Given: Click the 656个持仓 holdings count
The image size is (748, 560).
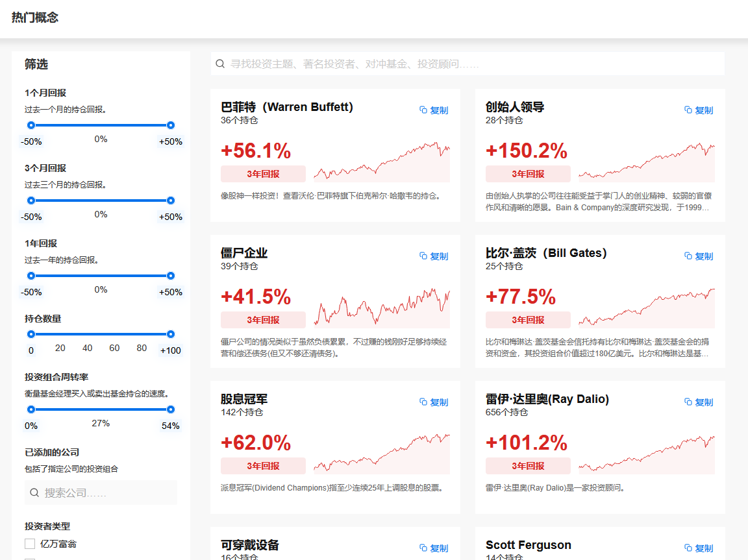Looking at the screenshot, I should [x=506, y=412].
